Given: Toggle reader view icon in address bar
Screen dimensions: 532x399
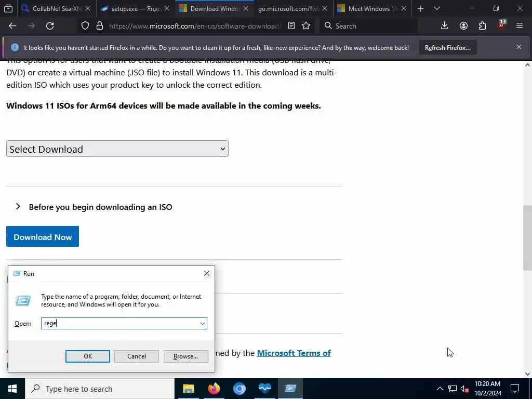Looking at the screenshot, I should point(291,26).
